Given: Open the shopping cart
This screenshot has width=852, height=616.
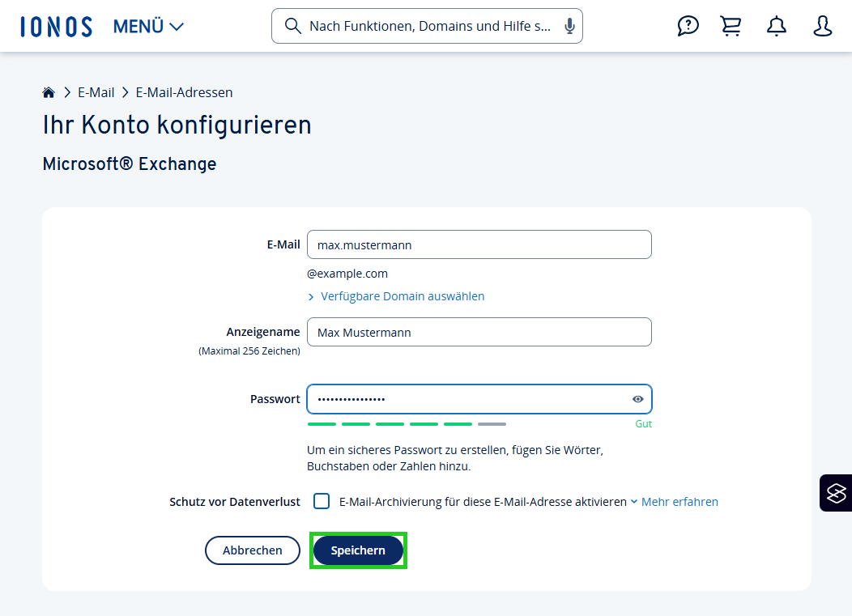Looking at the screenshot, I should point(731,26).
